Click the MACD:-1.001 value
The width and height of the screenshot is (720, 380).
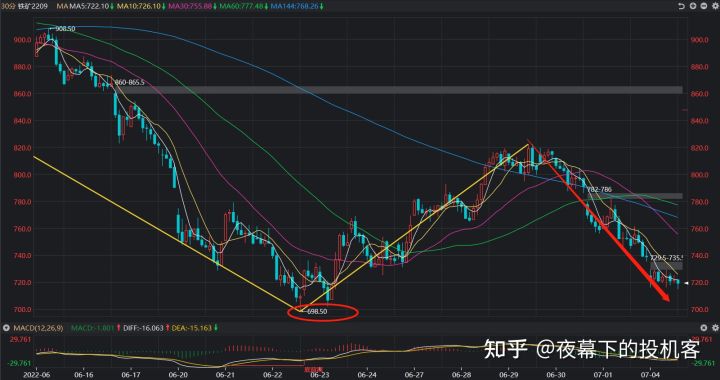pyautogui.click(x=91, y=328)
